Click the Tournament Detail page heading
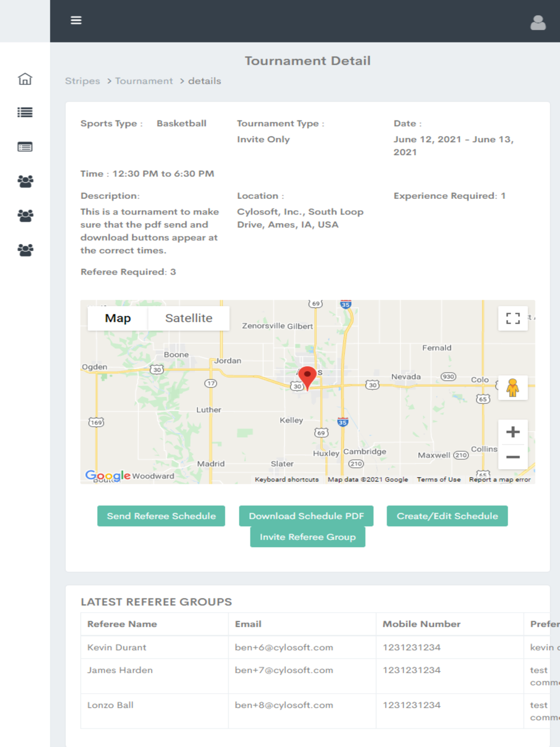 [x=307, y=60]
